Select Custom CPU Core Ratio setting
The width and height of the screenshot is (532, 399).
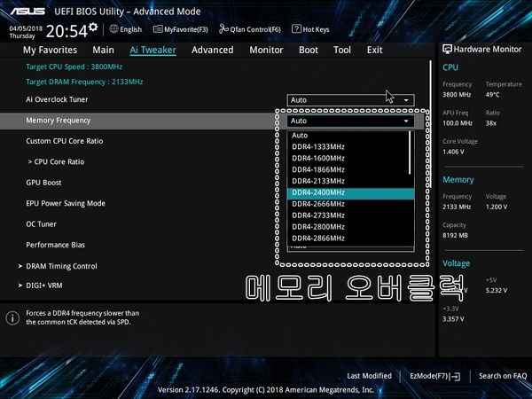pyautogui.click(x=65, y=141)
